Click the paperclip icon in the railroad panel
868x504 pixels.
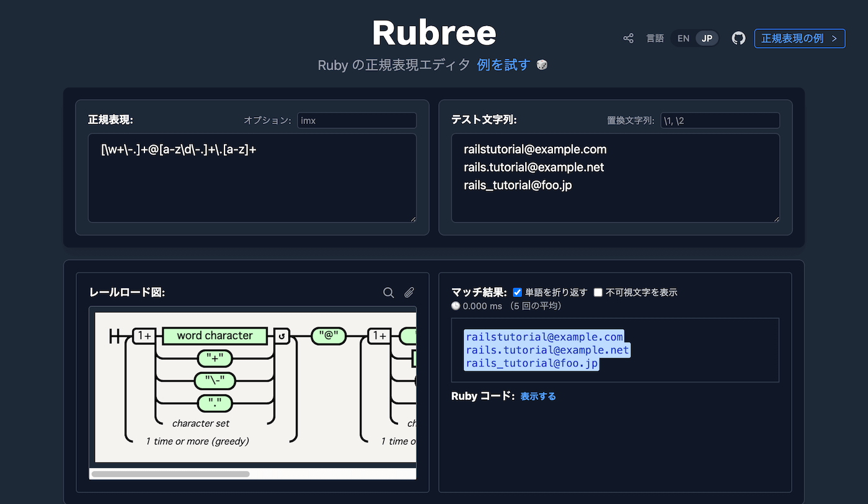[409, 292]
